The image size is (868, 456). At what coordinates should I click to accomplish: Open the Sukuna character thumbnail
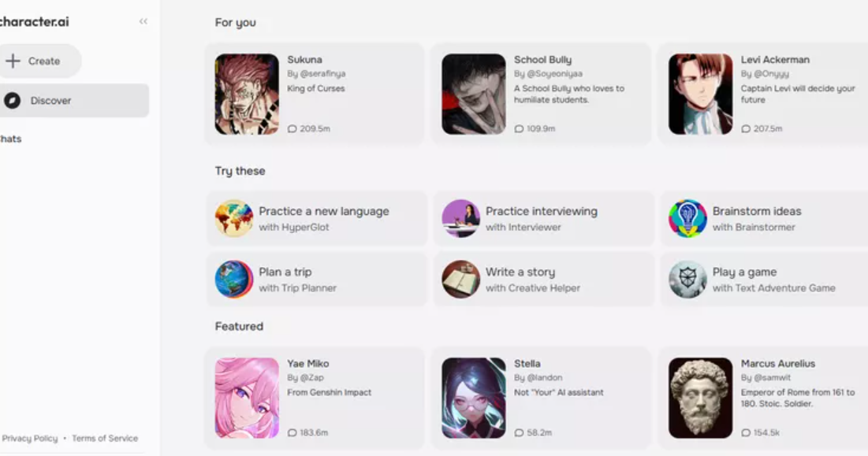click(x=247, y=94)
